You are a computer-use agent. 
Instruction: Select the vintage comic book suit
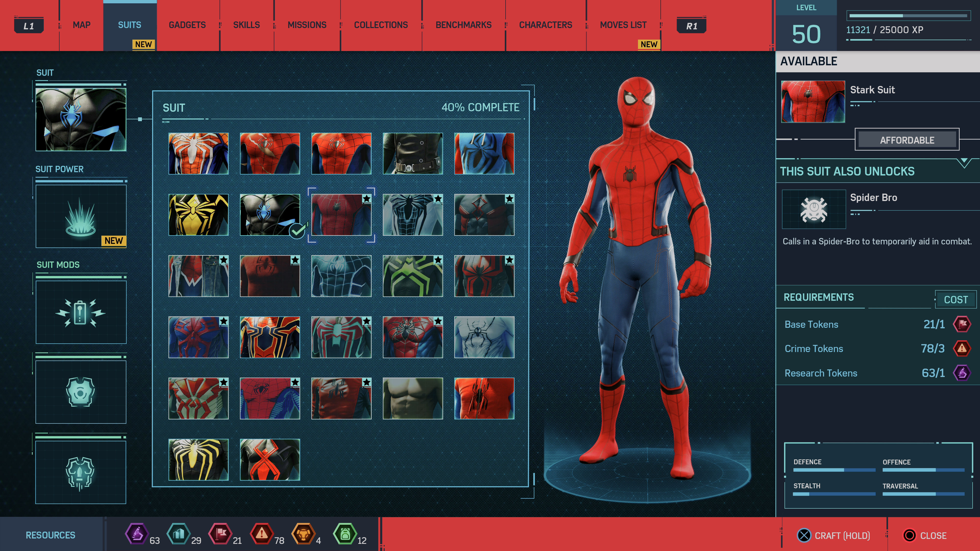[270, 398]
